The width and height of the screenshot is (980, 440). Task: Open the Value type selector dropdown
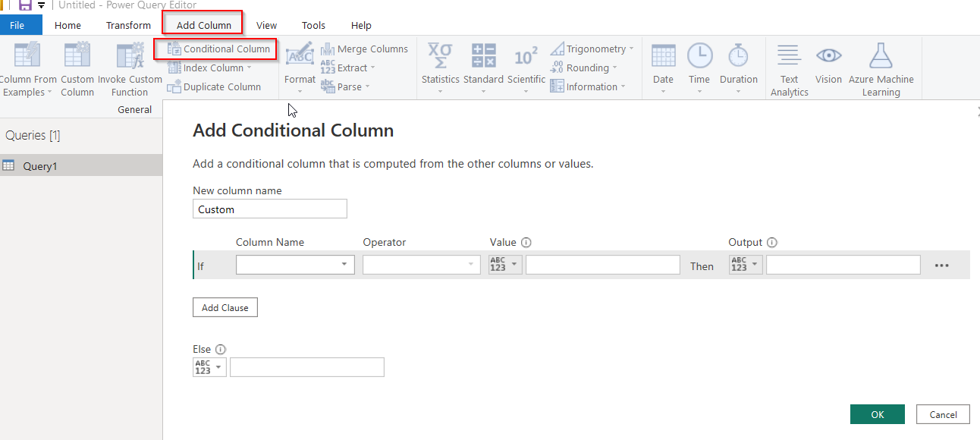click(506, 264)
